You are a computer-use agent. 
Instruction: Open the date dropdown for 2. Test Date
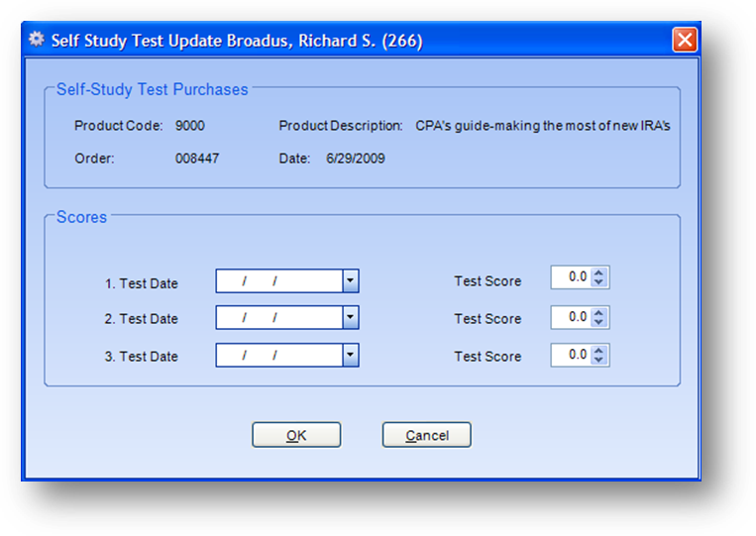click(351, 317)
